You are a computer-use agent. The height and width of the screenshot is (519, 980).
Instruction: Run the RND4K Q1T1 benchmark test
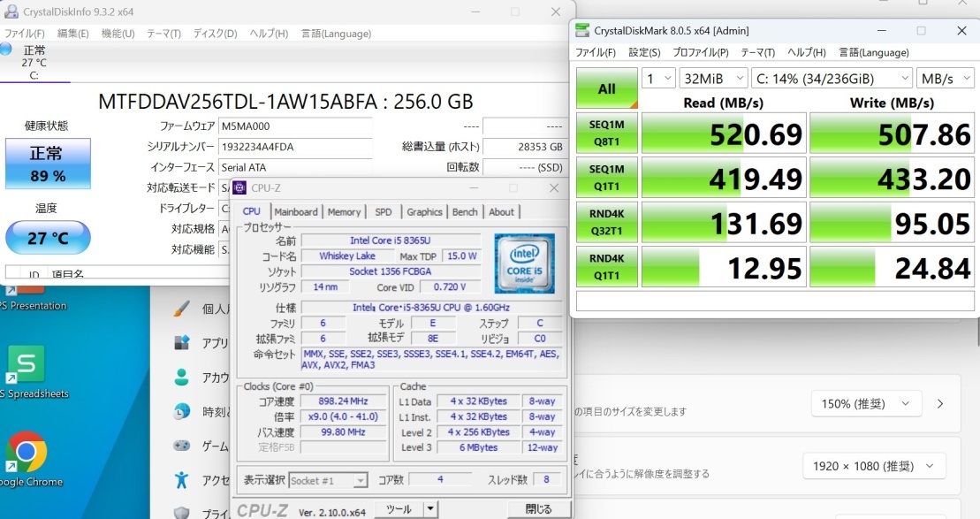607,267
